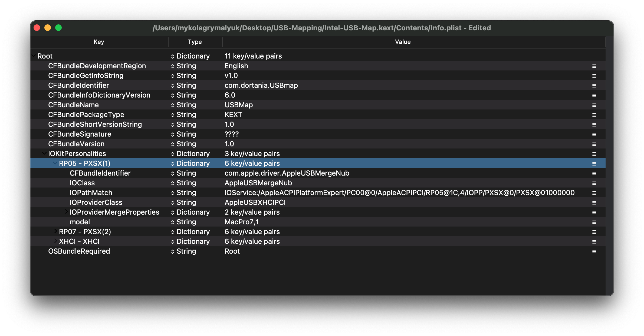Expand the RP07 - PXSX(2) entry
Viewport: 644px width, 336px height.
[x=55, y=231]
